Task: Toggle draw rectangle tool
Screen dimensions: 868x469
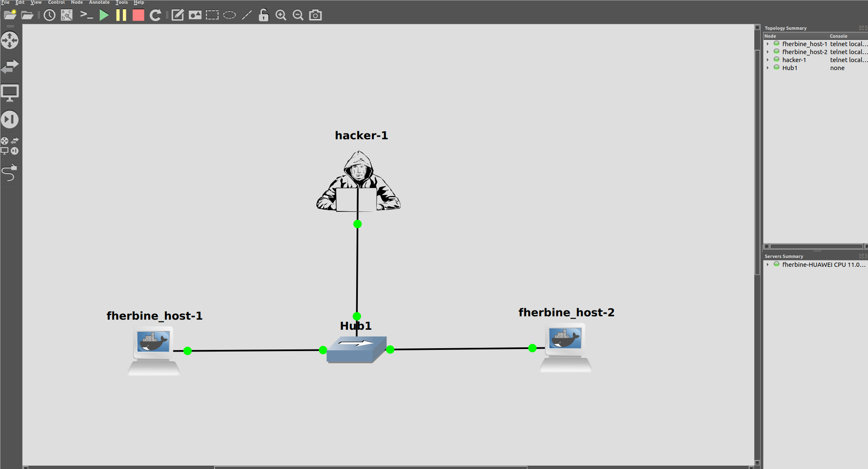Action: pyautogui.click(x=212, y=16)
